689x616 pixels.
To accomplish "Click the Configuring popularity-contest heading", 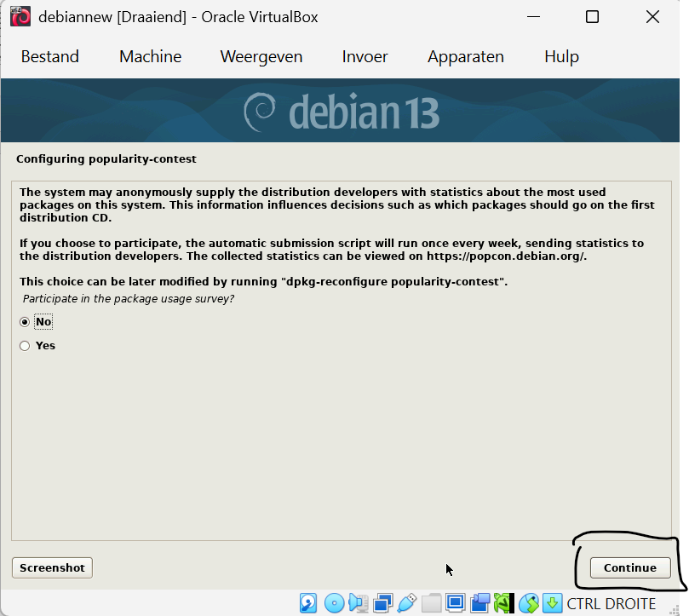I will pos(106,158).
